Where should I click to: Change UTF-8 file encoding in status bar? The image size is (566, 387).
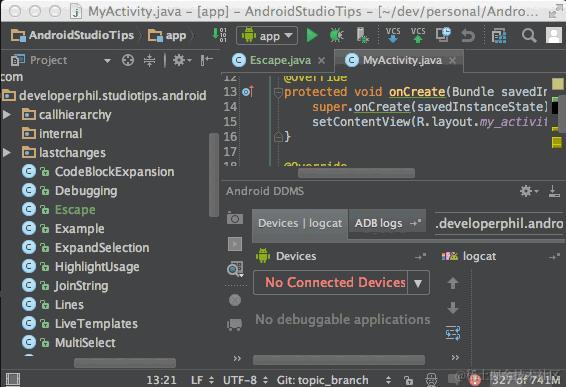coord(245,380)
